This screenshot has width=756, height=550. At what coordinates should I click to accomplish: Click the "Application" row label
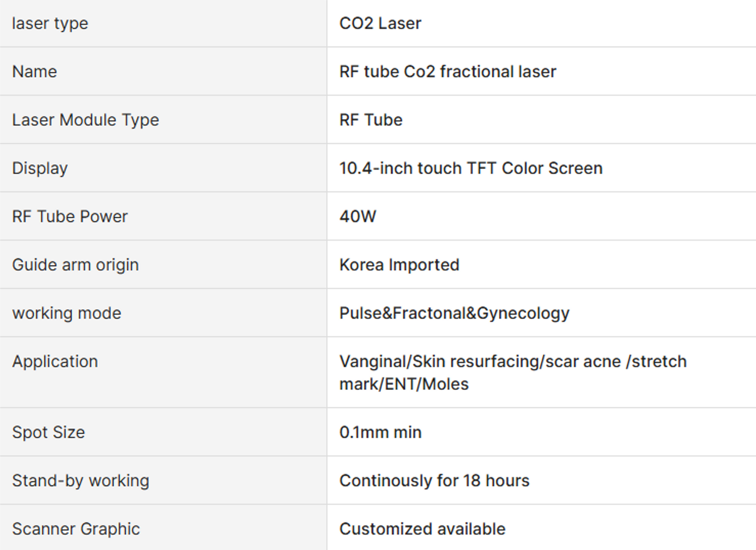pyautogui.click(x=55, y=362)
